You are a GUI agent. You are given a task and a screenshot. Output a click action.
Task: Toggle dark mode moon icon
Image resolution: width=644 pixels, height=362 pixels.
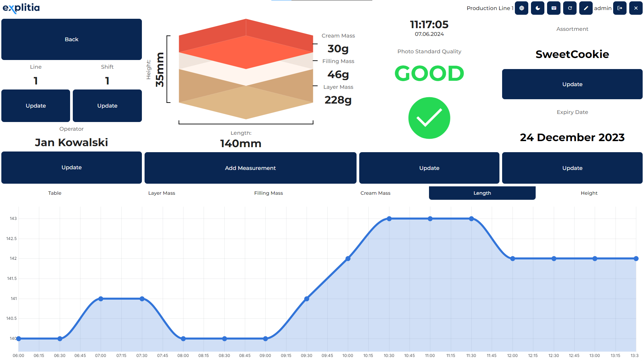click(x=538, y=8)
